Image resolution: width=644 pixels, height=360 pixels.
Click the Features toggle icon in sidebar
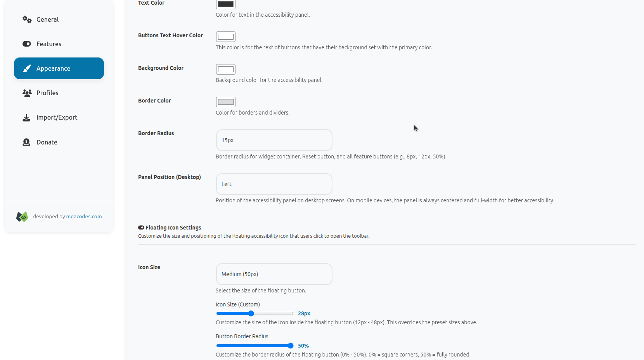click(27, 44)
